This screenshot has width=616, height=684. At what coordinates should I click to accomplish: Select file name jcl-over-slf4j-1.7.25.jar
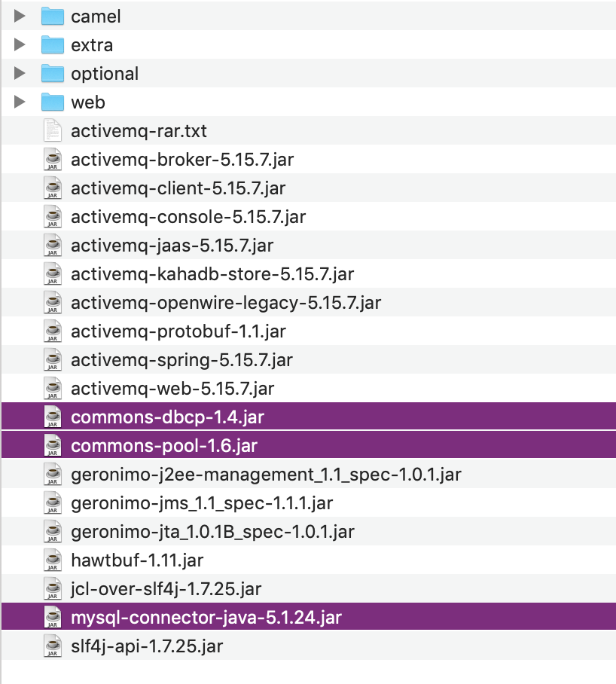(166, 589)
